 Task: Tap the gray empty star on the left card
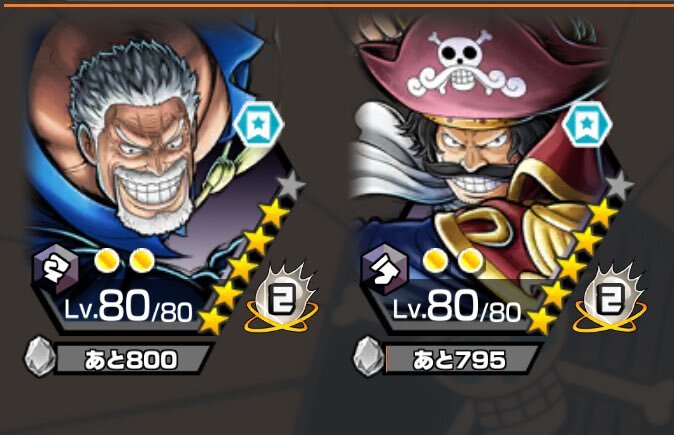coord(291,184)
